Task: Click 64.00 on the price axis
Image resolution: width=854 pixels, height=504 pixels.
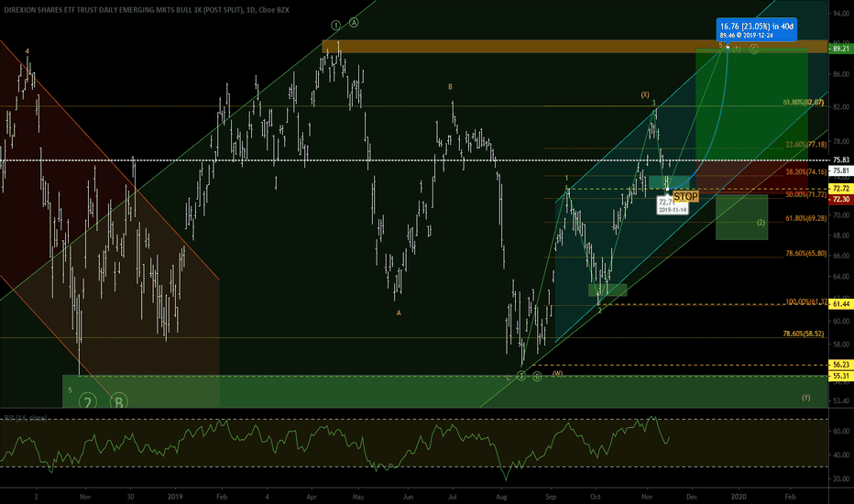Action: point(841,277)
